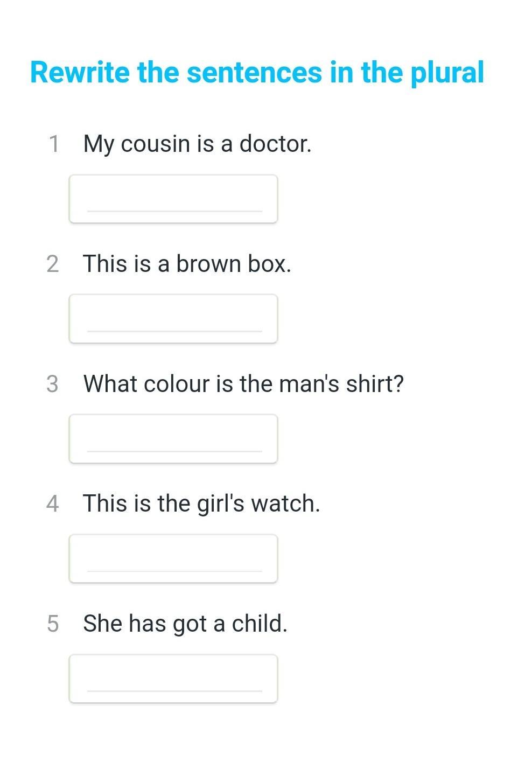Select the input box below the man's shirt question
Screen dimensions: 532x762
[173, 439]
